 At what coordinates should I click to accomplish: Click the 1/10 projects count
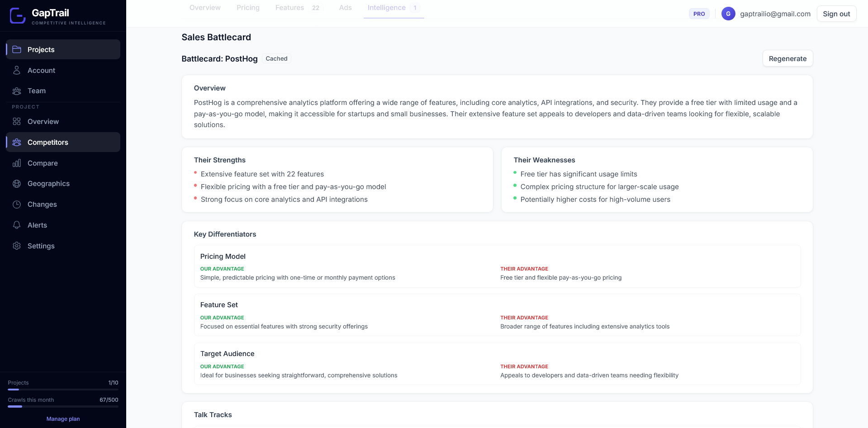coord(113,383)
